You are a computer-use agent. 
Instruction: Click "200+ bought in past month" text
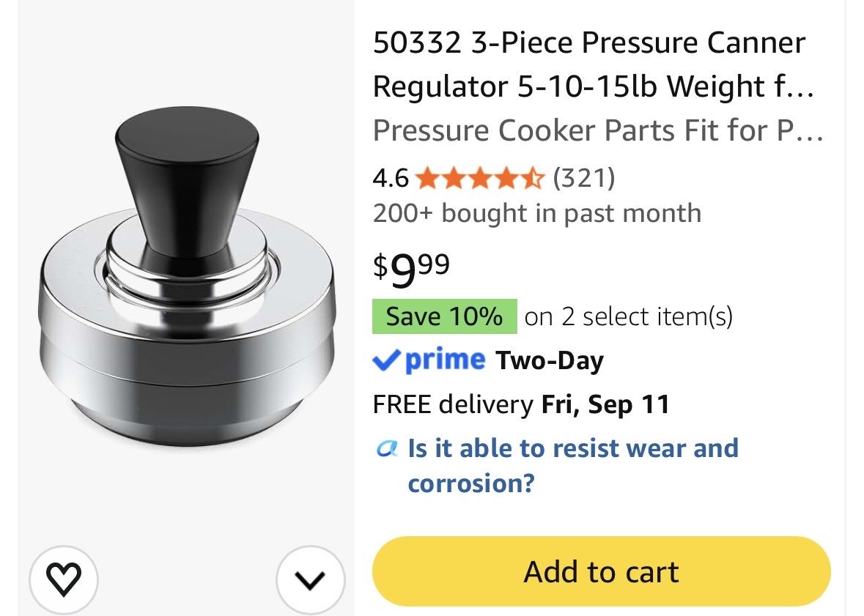pos(536,213)
